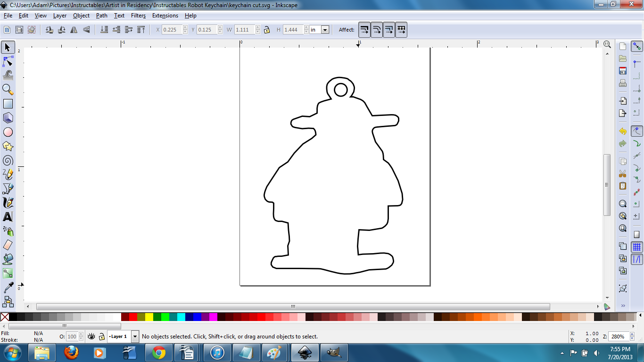
Task: Click Undo arrow in commands bar
Action: coord(623,132)
